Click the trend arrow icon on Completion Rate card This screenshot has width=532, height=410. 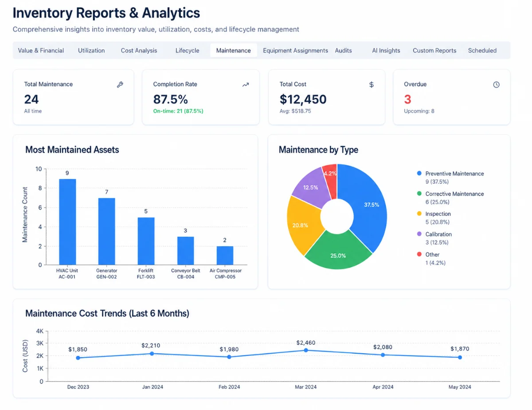[246, 85]
